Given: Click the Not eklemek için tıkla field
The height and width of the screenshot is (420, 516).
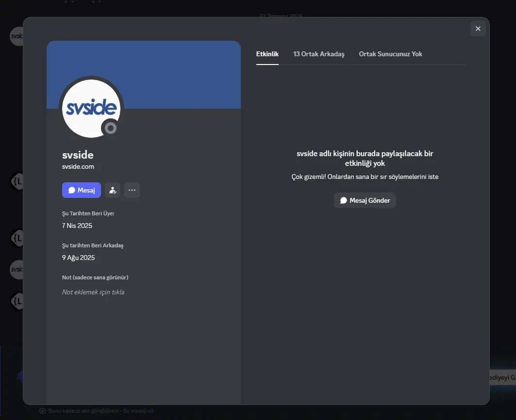Looking at the screenshot, I should coord(93,292).
